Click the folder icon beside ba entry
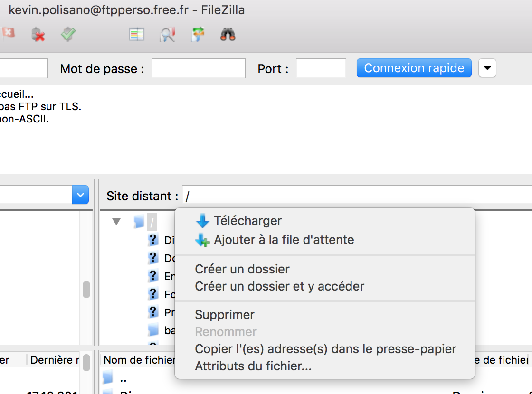532x394 pixels. [153, 329]
